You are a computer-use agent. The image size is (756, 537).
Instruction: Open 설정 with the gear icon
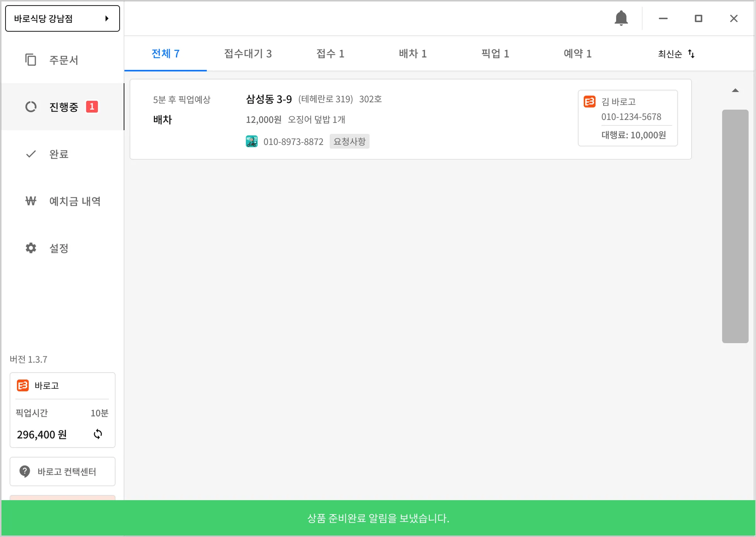point(59,248)
